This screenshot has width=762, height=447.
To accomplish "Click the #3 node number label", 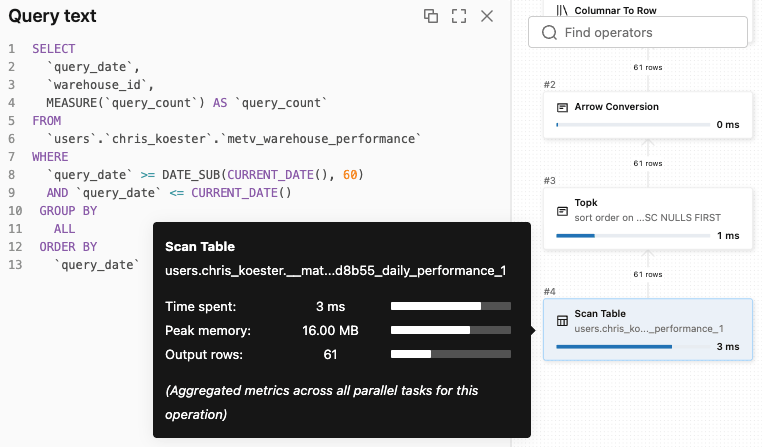I will [x=549, y=181].
